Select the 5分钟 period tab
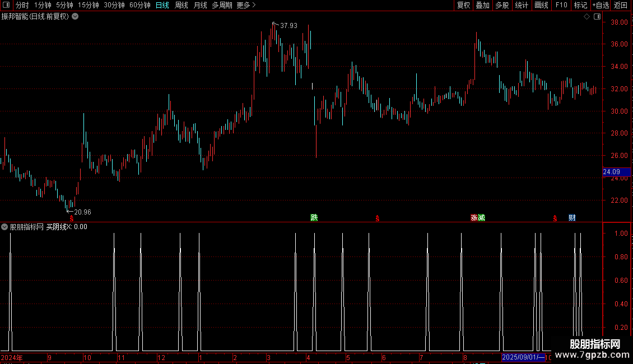The image size is (633, 364). 64,5
